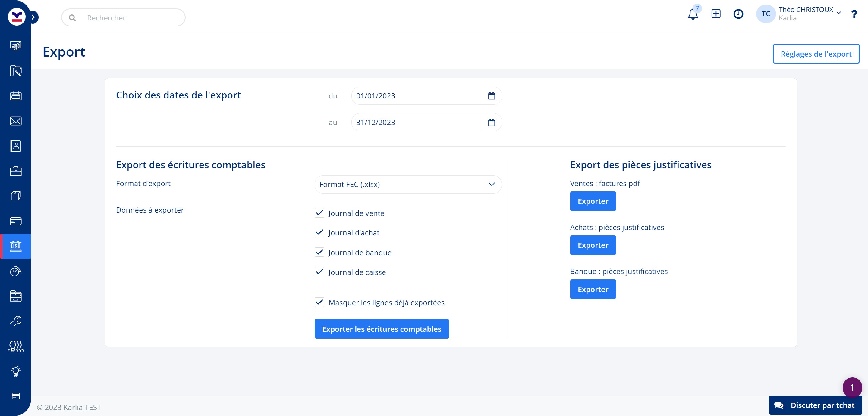Open the clock history icon
The width and height of the screenshot is (868, 416).
coord(738,14)
